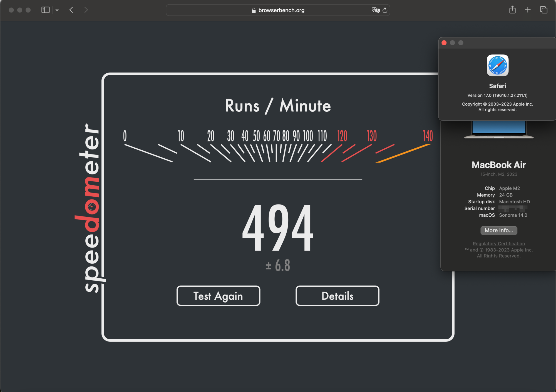Reload the page with refresh icon

point(385,10)
